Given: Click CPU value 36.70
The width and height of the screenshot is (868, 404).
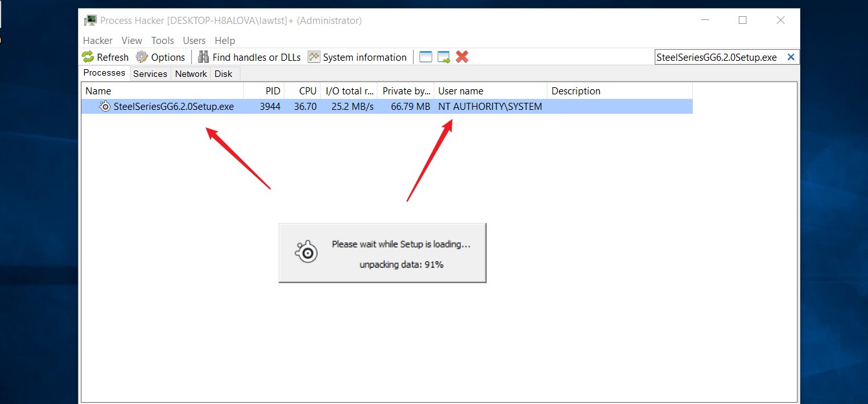Looking at the screenshot, I should (x=305, y=107).
